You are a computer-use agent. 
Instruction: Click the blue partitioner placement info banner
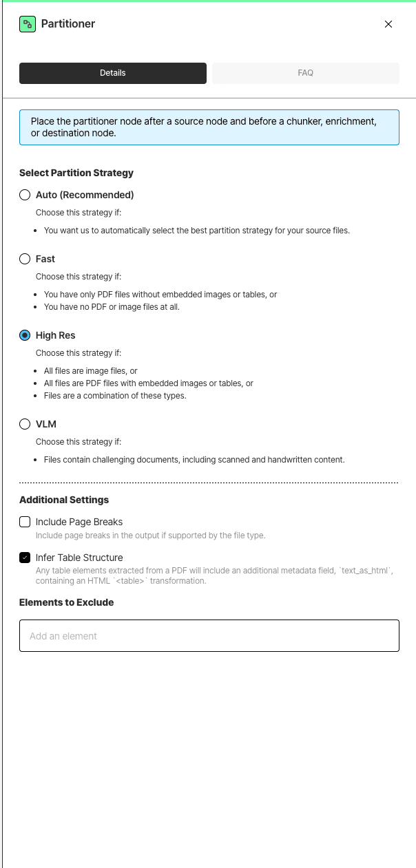click(x=209, y=127)
